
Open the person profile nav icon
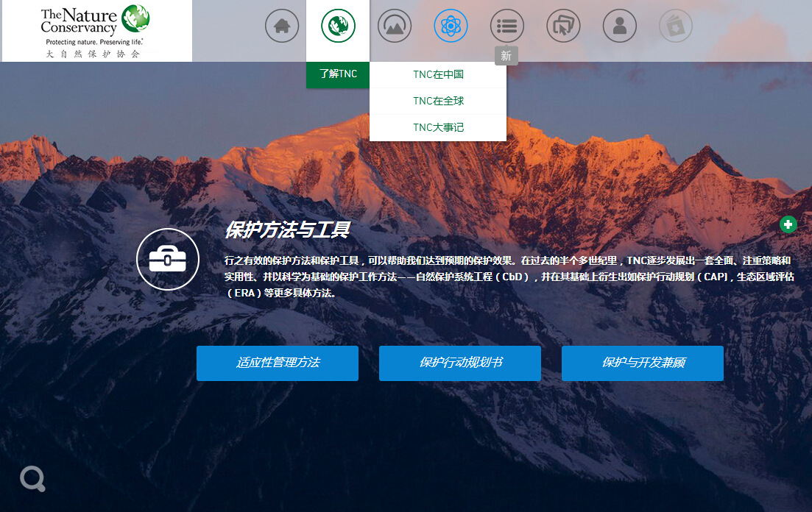tap(620, 26)
